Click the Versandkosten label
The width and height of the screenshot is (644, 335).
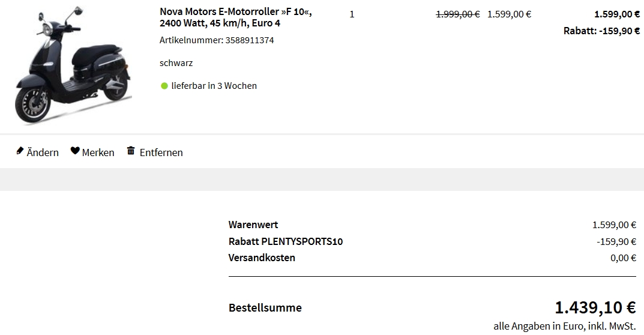coord(262,258)
